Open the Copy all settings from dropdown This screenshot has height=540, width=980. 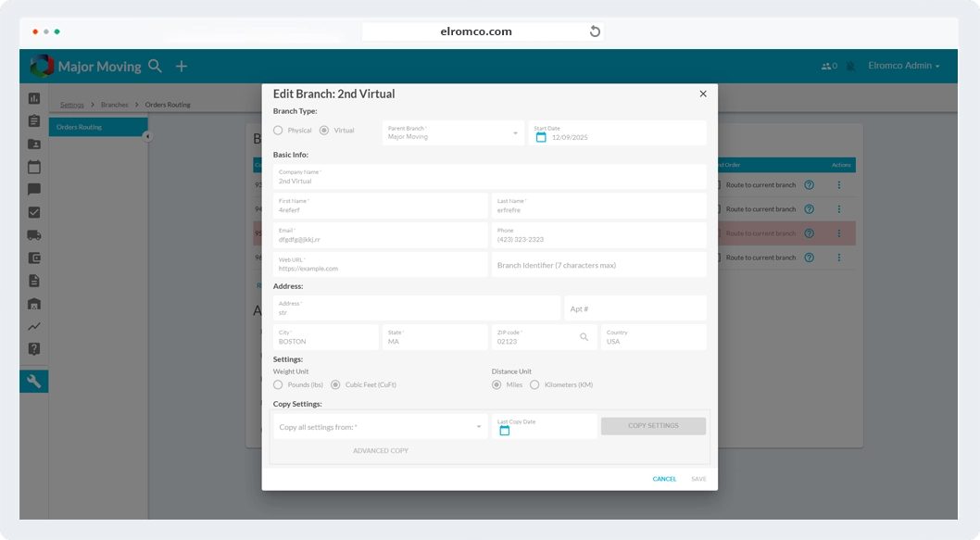(x=380, y=427)
